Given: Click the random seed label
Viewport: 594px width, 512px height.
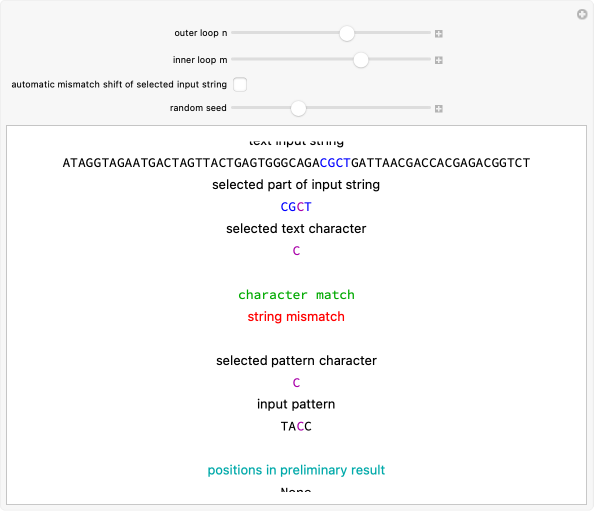Looking at the screenshot, I should click(x=198, y=108).
